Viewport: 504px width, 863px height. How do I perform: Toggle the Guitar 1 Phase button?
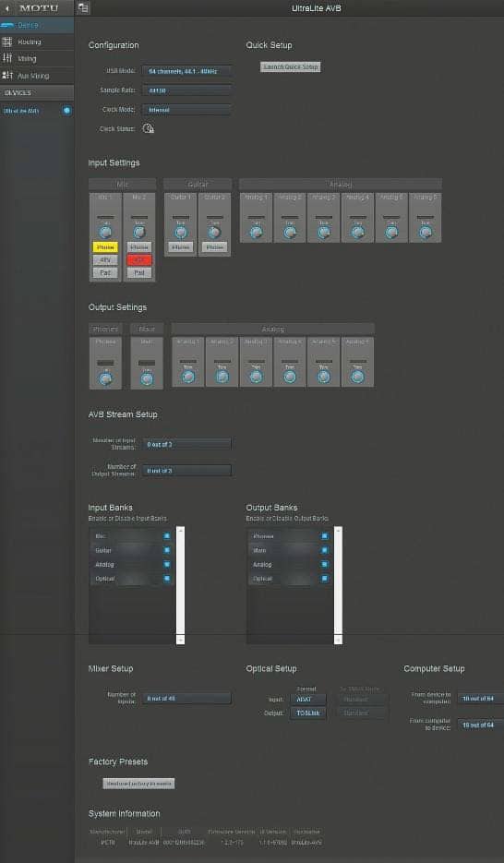(x=181, y=247)
